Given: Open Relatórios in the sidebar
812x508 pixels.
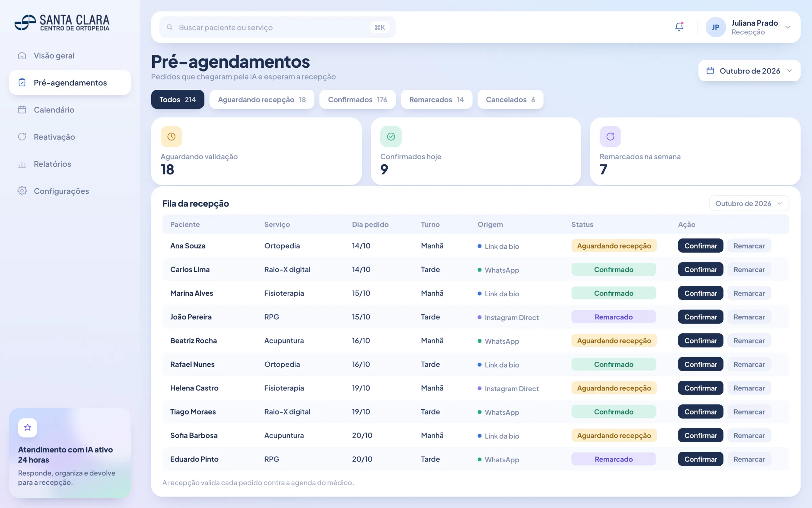Looking at the screenshot, I should 70,164.
